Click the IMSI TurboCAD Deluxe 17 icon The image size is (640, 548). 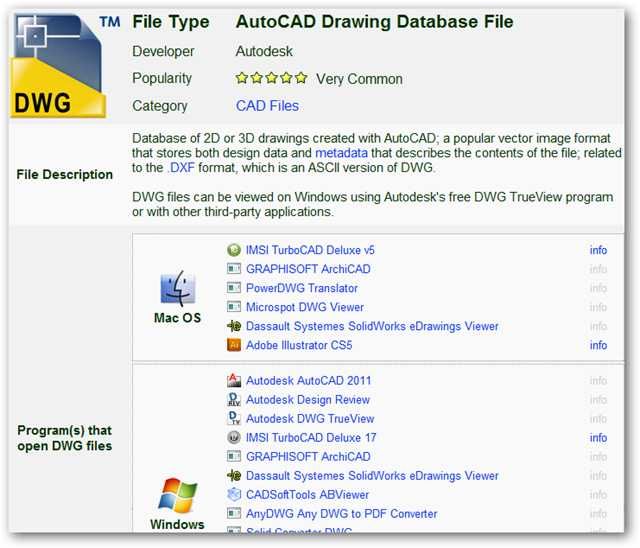tap(234, 437)
